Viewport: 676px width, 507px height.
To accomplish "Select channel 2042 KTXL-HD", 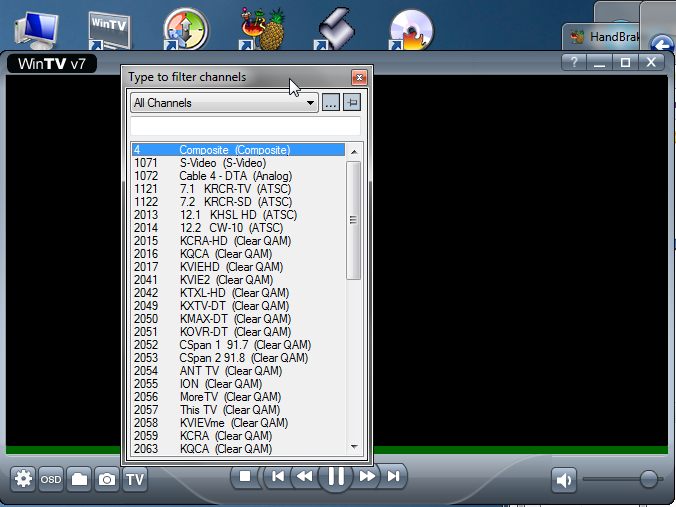I will click(x=238, y=293).
